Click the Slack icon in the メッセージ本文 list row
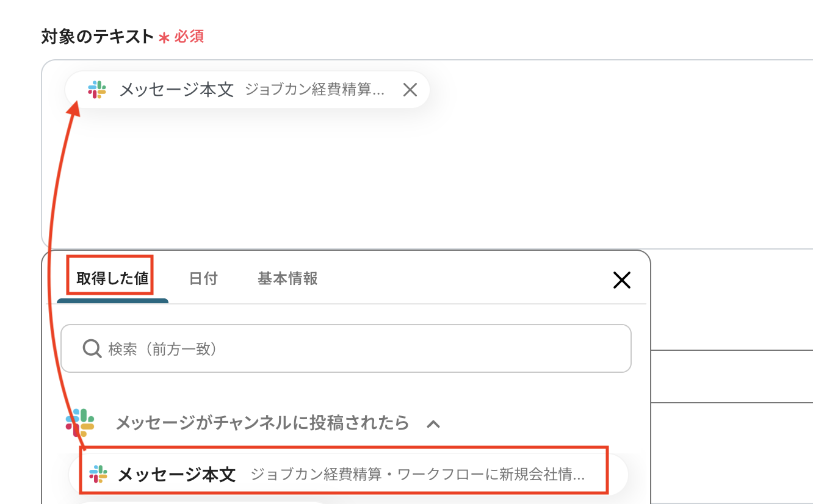 pos(98,474)
